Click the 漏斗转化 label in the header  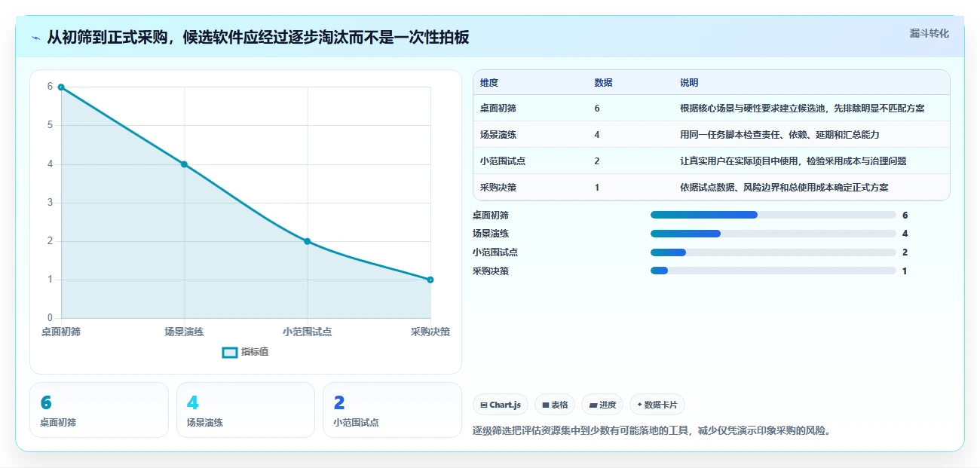click(x=929, y=33)
